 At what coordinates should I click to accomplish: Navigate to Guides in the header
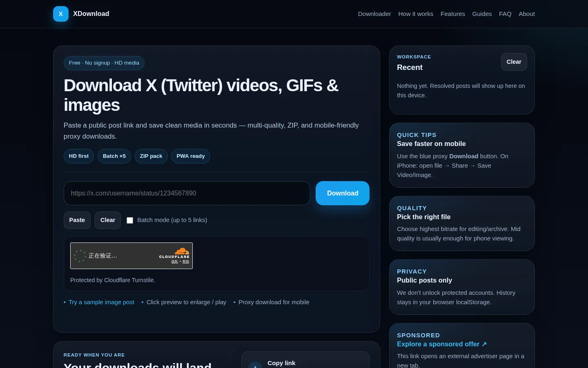pyautogui.click(x=482, y=14)
